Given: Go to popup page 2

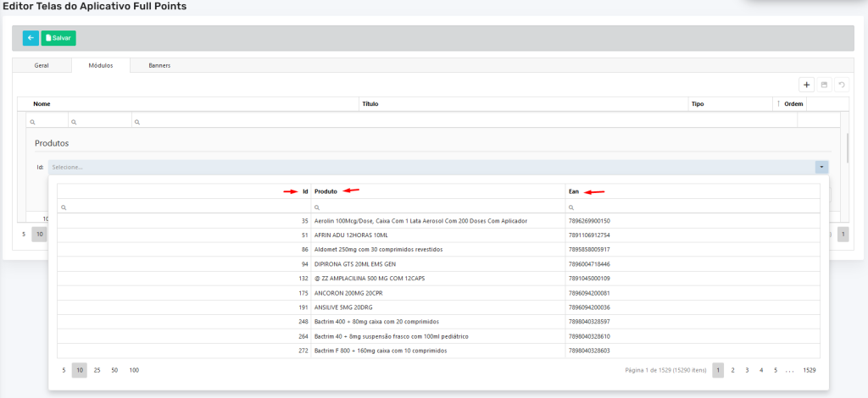Looking at the screenshot, I should point(732,370).
